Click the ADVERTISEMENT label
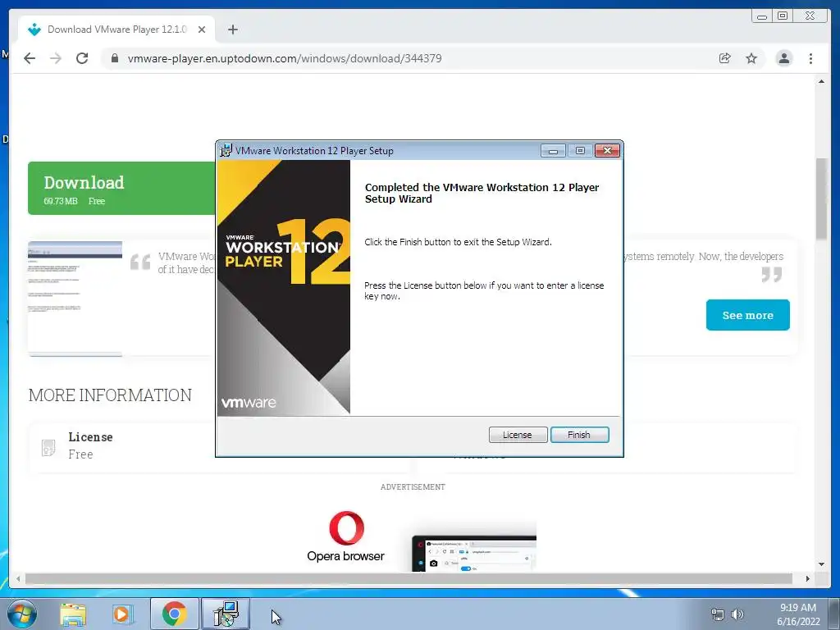 (x=413, y=487)
